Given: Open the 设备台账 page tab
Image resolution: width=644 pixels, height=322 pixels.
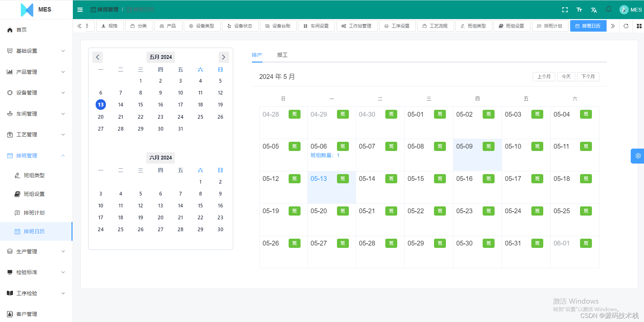Looking at the screenshot, I should 278,26.
